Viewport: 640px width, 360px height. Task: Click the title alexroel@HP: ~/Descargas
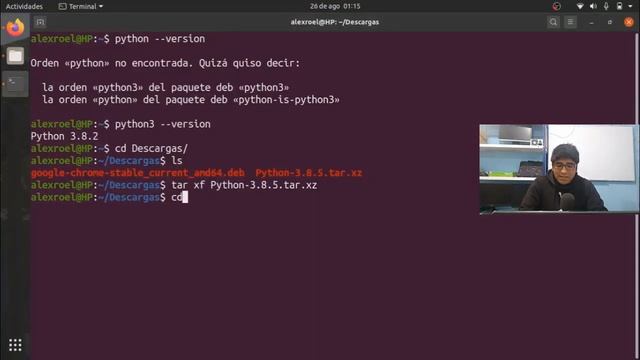click(335, 22)
